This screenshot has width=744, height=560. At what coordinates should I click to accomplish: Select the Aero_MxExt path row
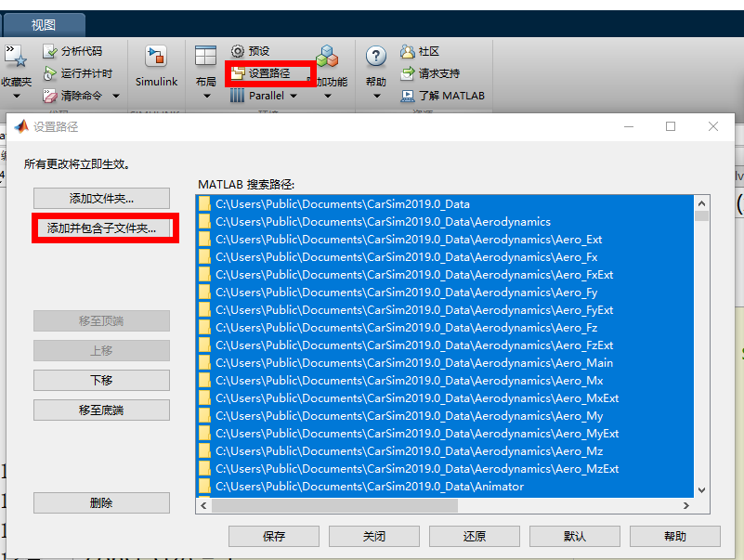point(445,398)
